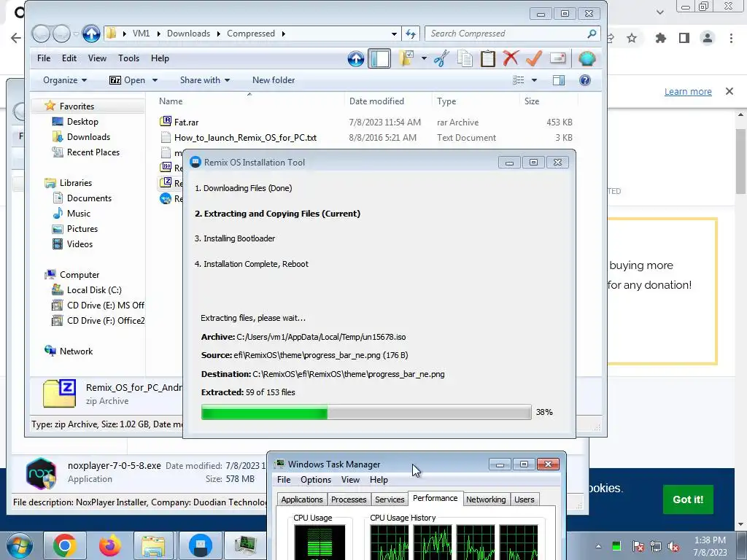747x560 pixels.
Task: Click the network tray icon
Action: pos(656,546)
